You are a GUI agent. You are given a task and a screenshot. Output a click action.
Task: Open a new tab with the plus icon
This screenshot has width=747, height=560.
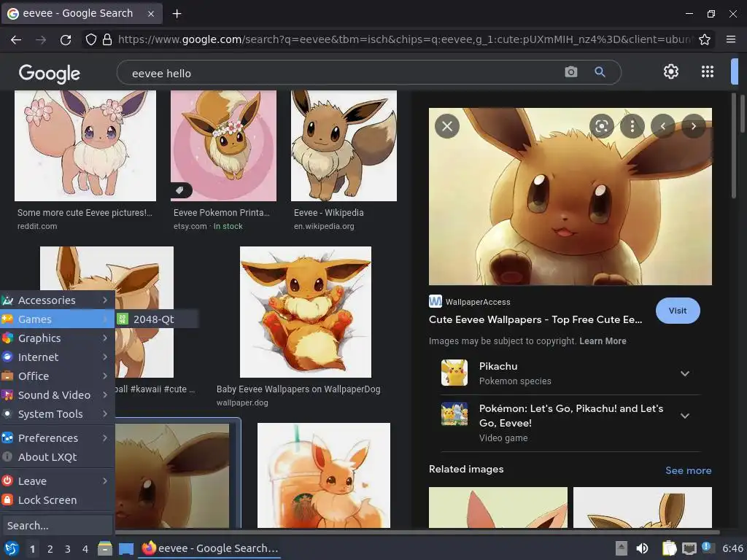(x=177, y=14)
